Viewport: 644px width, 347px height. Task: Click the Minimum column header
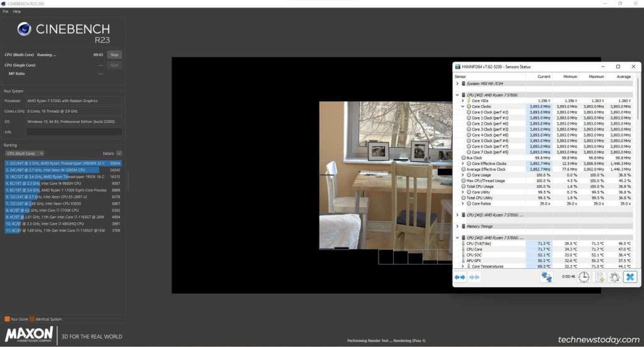[565, 76]
